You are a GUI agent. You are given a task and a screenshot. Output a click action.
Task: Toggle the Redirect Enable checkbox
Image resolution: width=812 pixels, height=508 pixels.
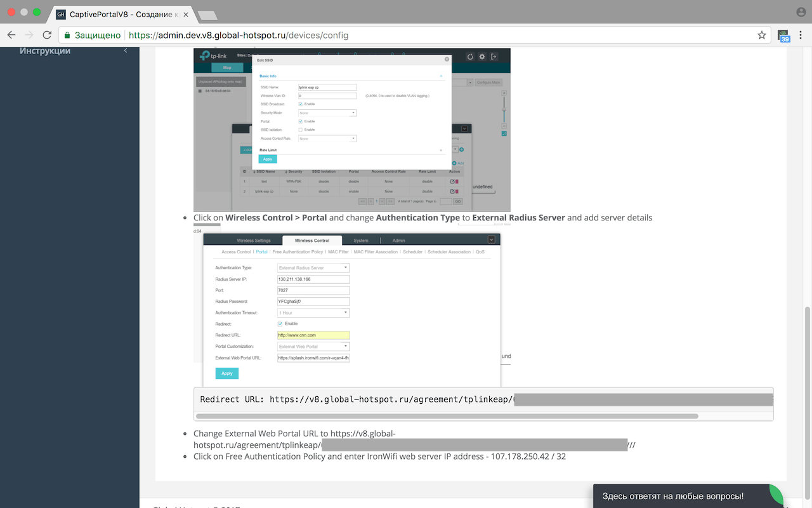point(280,324)
